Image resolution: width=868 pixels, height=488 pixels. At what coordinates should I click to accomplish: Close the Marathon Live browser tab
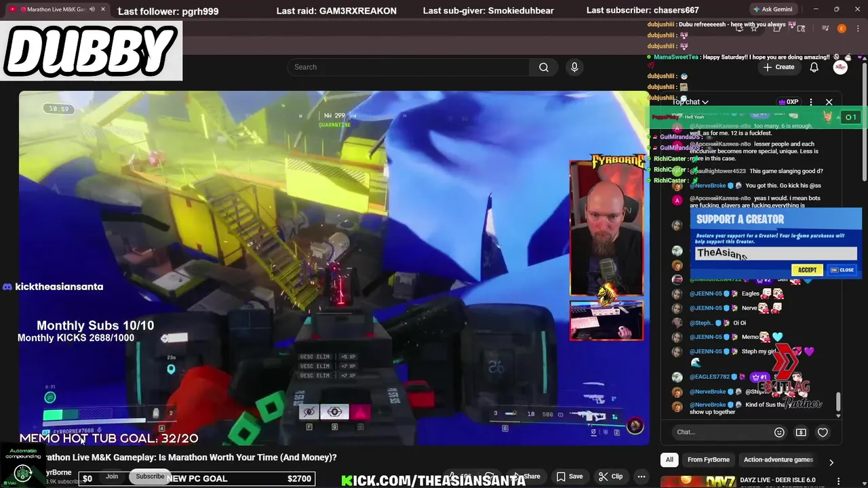(103, 9)
